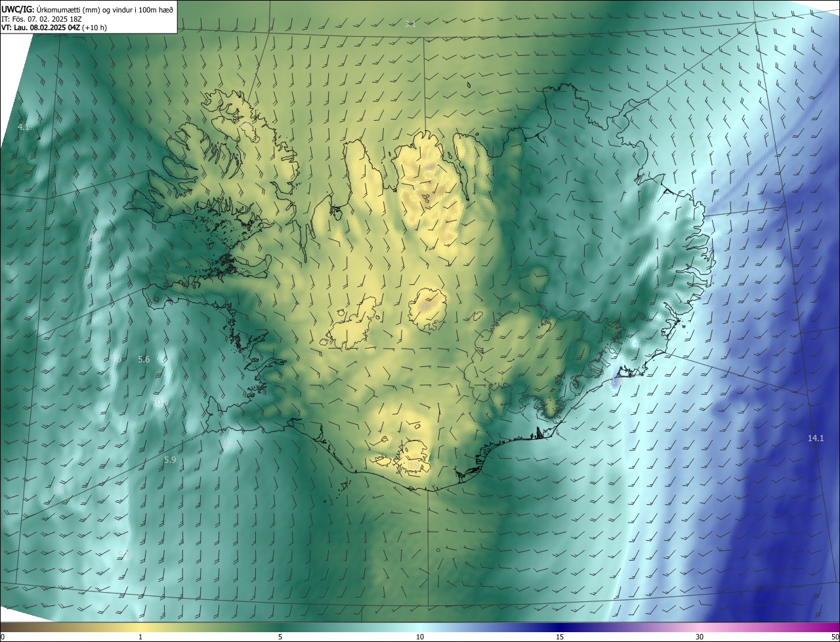Click the colorbar tick label 30
The height and width of the screenshot is (642, 840).
700,637
